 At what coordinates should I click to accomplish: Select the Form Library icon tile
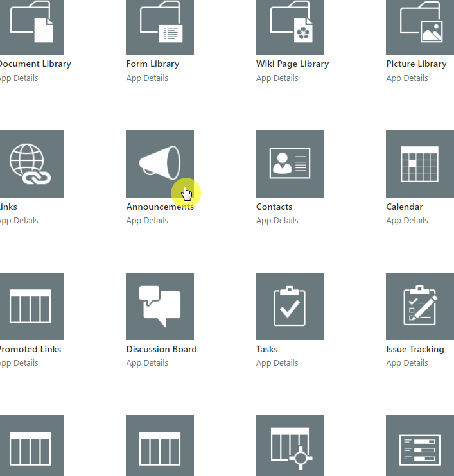pyautogui.click(x=160, y=28)
